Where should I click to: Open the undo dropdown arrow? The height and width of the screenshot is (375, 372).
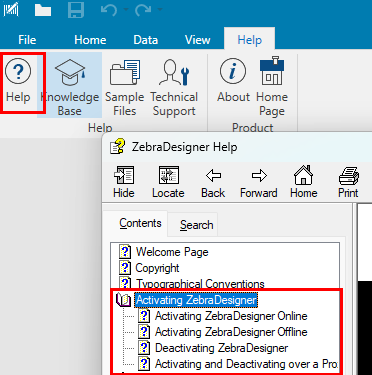tap(126, 9)
